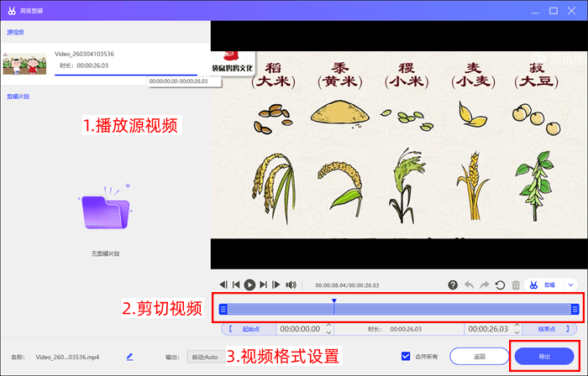
Task: Redo the last edit
Action: [485, 285]
